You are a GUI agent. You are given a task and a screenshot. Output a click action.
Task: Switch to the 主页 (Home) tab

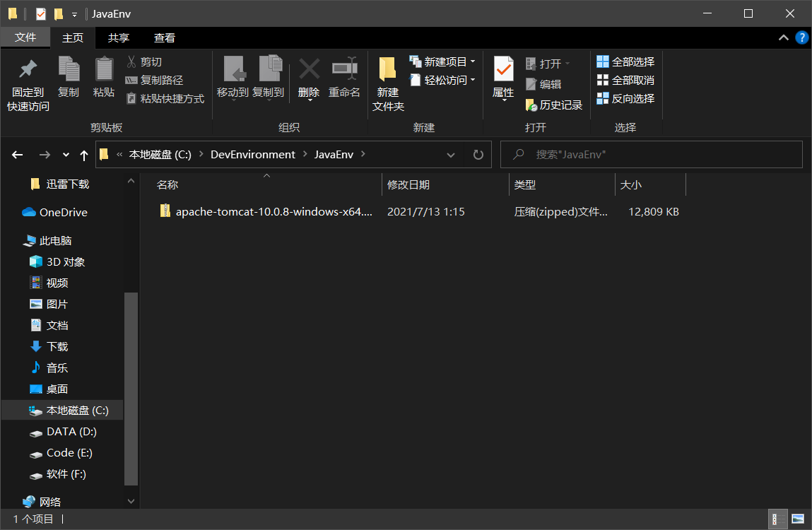tap(73, 38)
